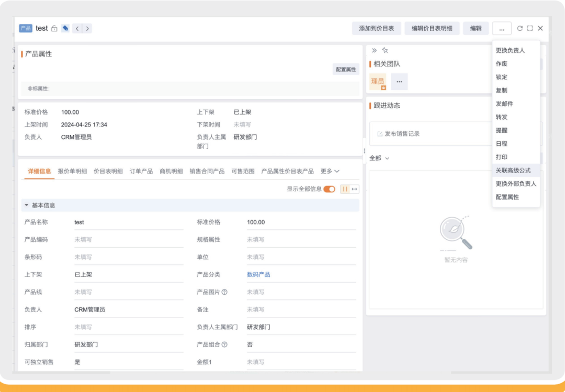Open the 数码产品 category link
565x392 pixels.
coord(258,274)
